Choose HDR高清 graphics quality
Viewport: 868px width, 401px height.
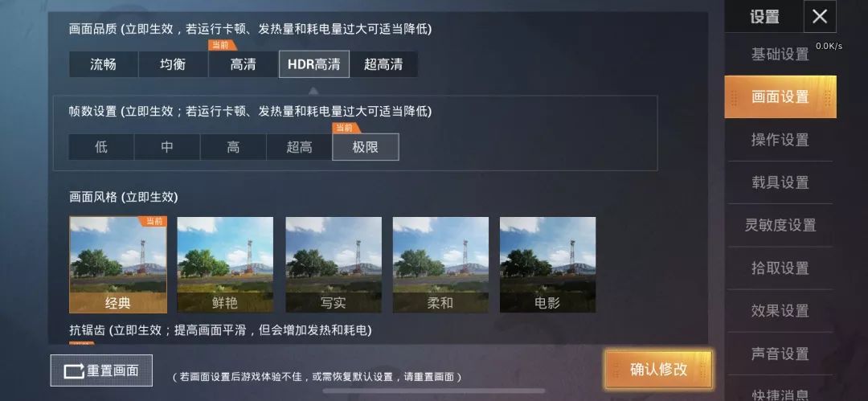coord(314,64)
